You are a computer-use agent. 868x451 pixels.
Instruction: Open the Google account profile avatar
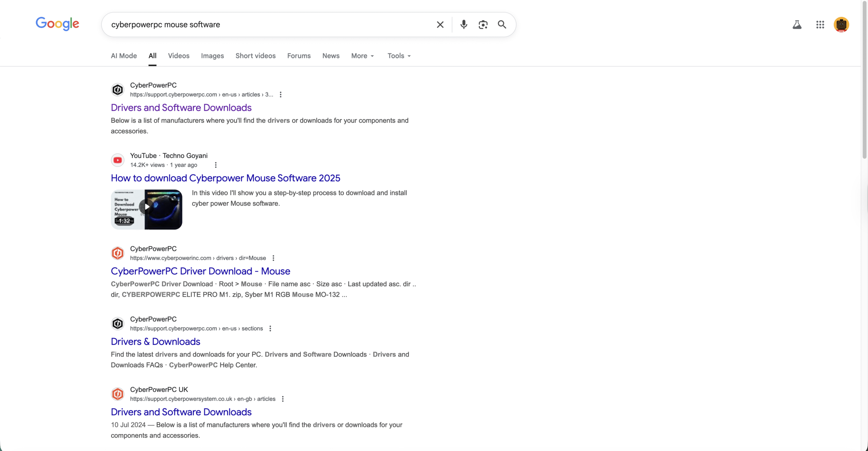(841, 24)
